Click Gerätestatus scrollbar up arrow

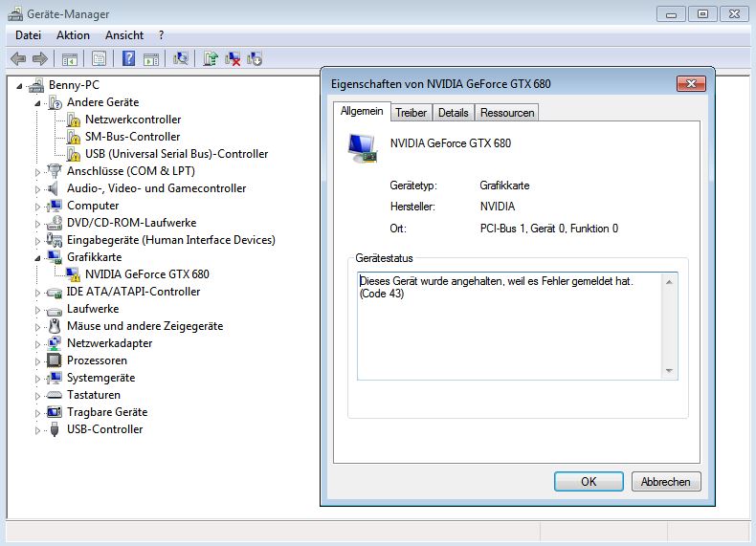[x=669, y=282]
